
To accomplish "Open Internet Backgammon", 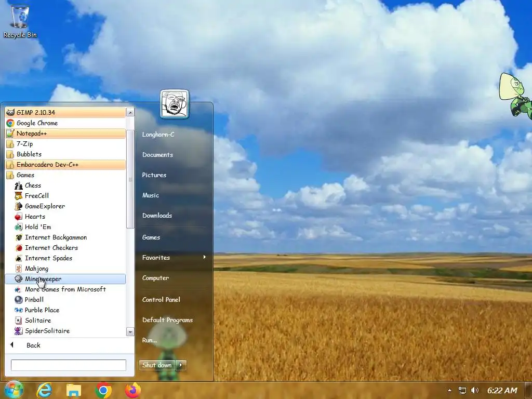I will 65,237.
